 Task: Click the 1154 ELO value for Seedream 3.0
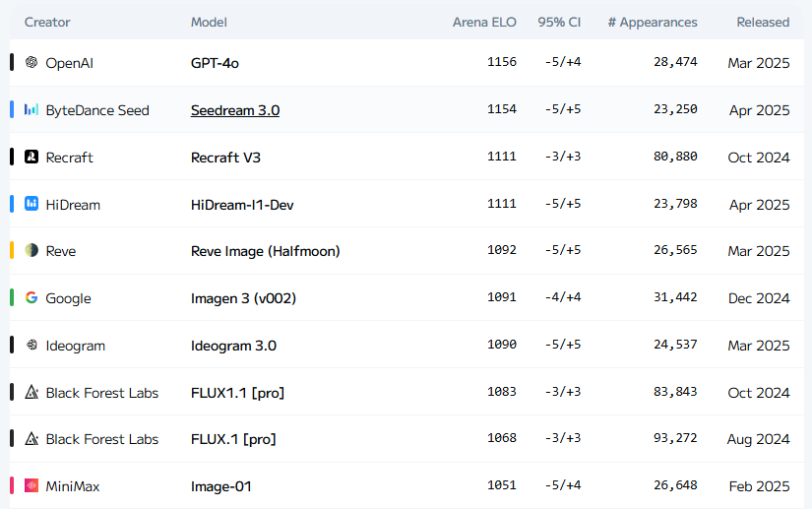coord(502,108)
